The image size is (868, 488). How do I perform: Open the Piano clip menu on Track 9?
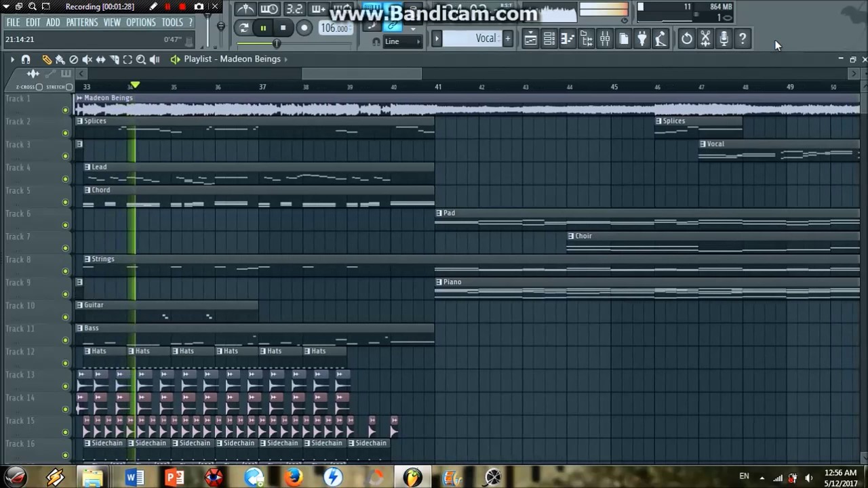point(439,282)
